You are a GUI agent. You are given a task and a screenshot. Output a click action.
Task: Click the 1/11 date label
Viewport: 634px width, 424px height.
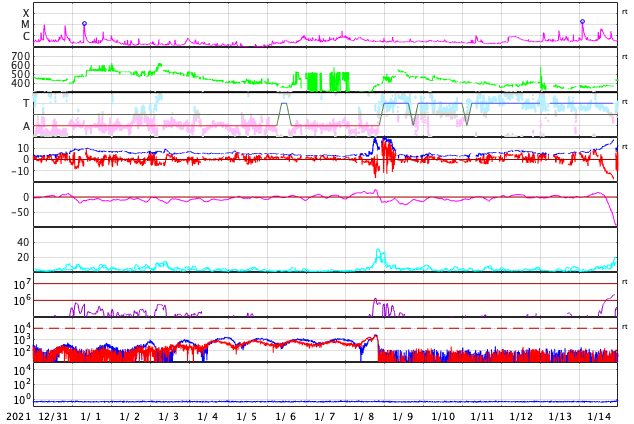pyautogui.click(x=482, y=417)
